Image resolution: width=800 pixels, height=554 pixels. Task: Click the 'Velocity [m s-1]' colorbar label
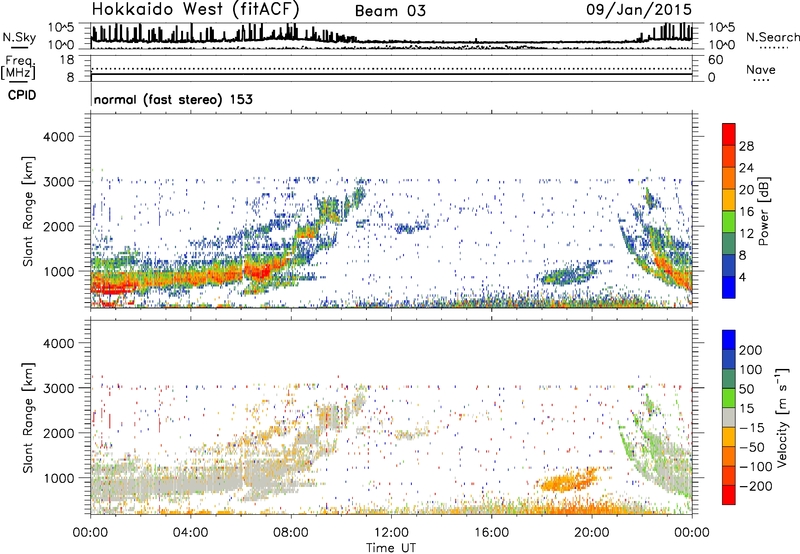pyautogui.click(x=782, y=417)
